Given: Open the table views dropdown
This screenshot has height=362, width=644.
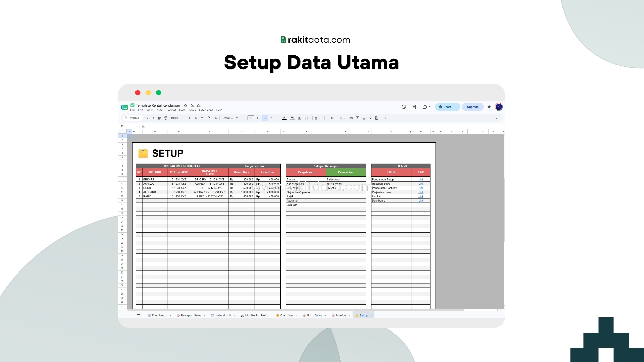Looking at the screenshot, I should 378,118.
